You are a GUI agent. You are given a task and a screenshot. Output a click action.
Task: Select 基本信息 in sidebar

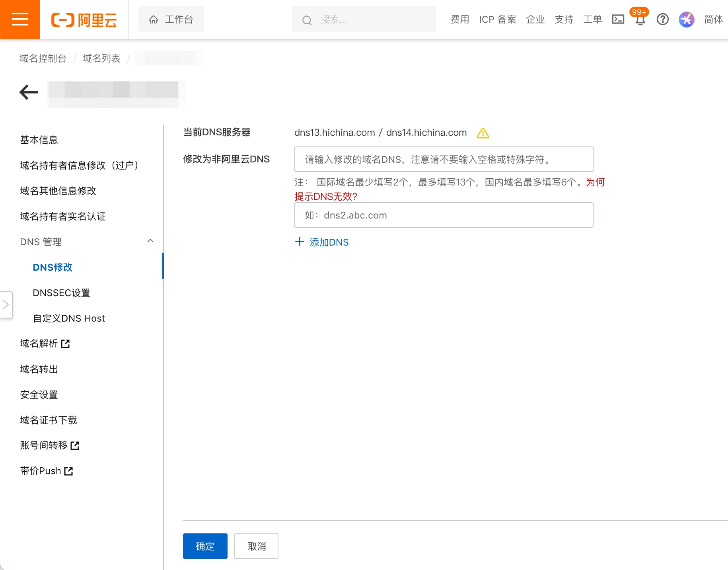[39, 140]
